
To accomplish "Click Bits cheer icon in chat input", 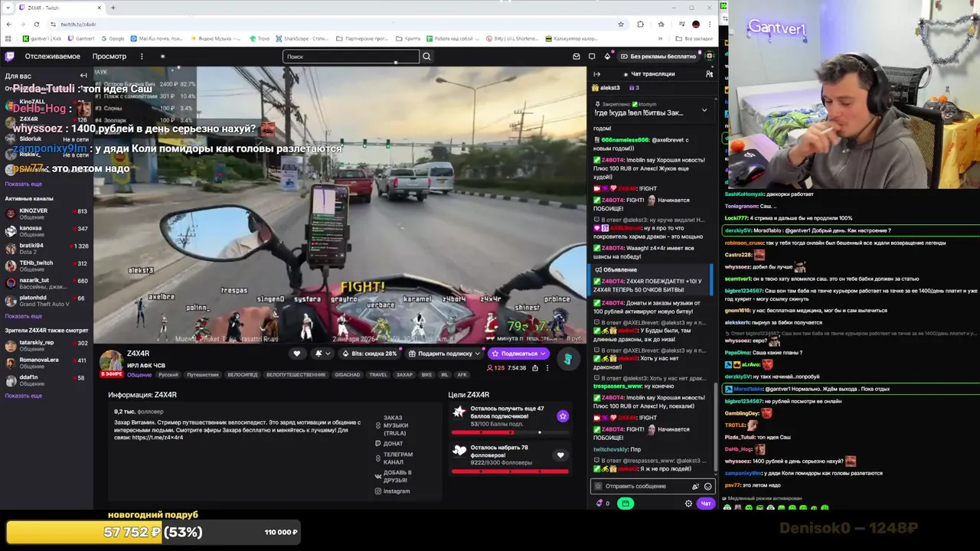I will [x=695, y=487].
